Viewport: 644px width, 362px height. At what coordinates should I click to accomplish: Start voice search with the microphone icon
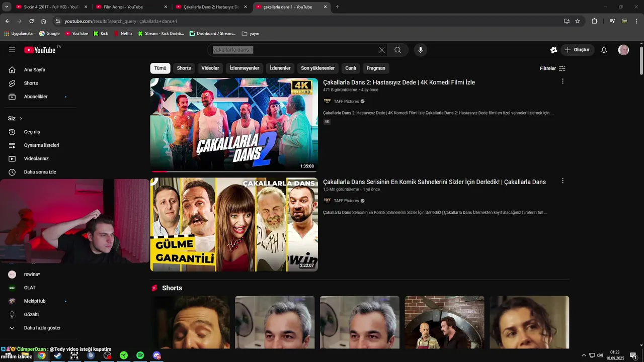pos(421,50)
